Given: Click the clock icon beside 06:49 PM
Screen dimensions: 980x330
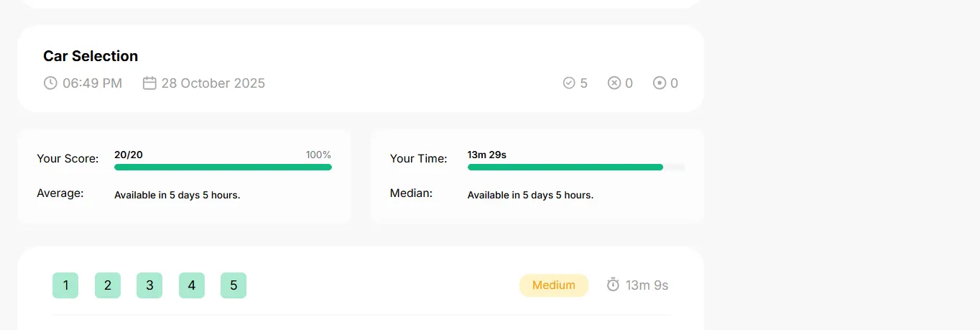Looking at the screenshot, I should [x=50, y=83].
